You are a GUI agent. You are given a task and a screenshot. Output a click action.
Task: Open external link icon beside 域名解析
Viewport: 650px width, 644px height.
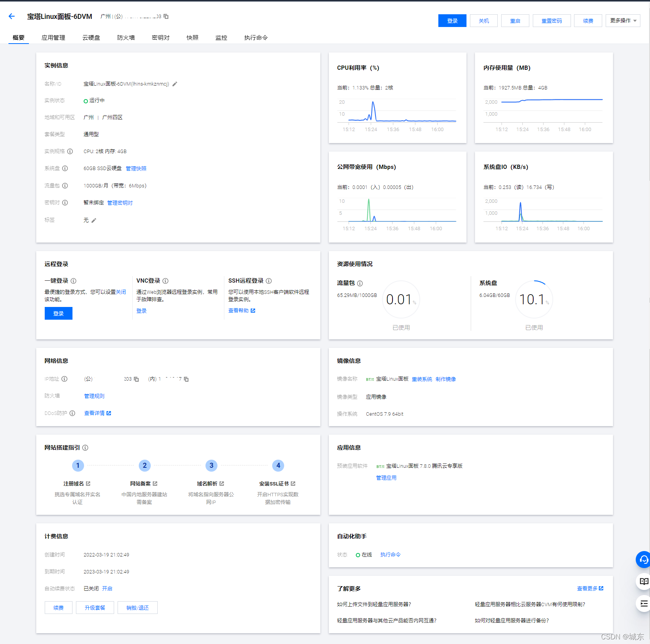222,483
